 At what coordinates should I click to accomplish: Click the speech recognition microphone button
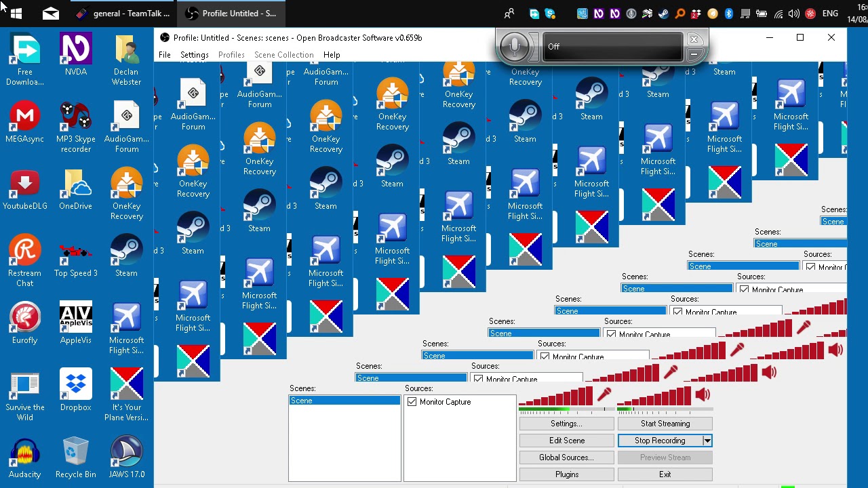(x=515, y=47)
